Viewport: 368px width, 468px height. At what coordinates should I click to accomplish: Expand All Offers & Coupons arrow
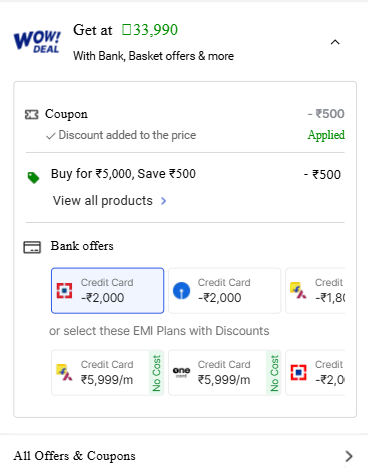tap(349, 456)
